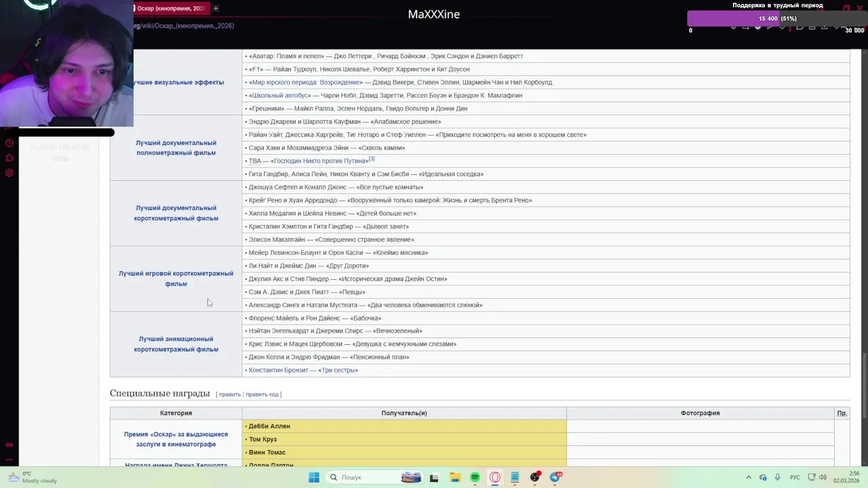Open Spotify from the taskbar
Screen dimensions: 868x488
click(x=475, y=477)
